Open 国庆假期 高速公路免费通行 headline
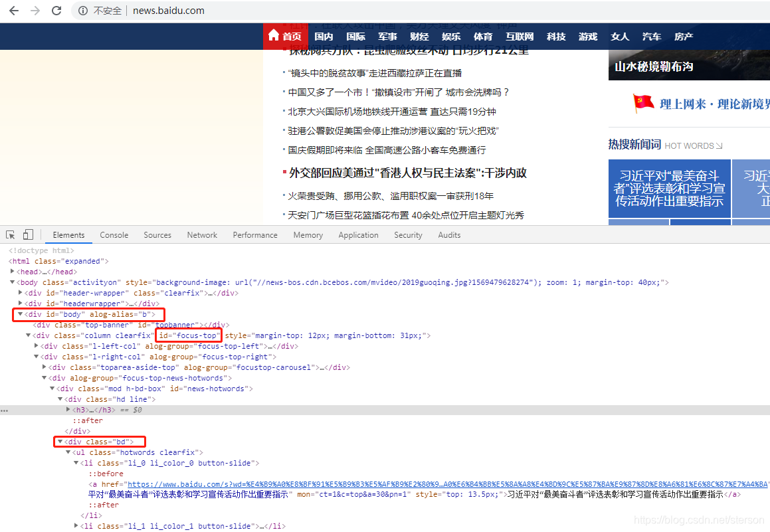 click(x=387, y=150)
